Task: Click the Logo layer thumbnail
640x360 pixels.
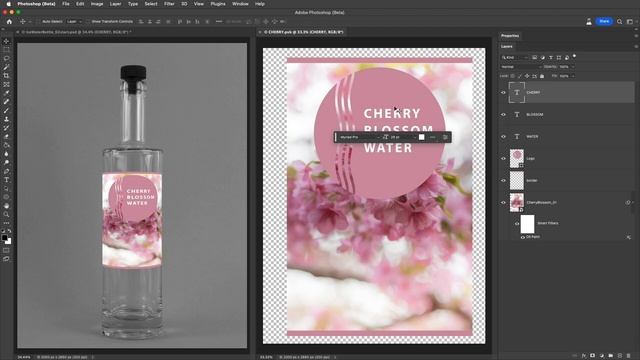Action: click(x=517, y=158)
